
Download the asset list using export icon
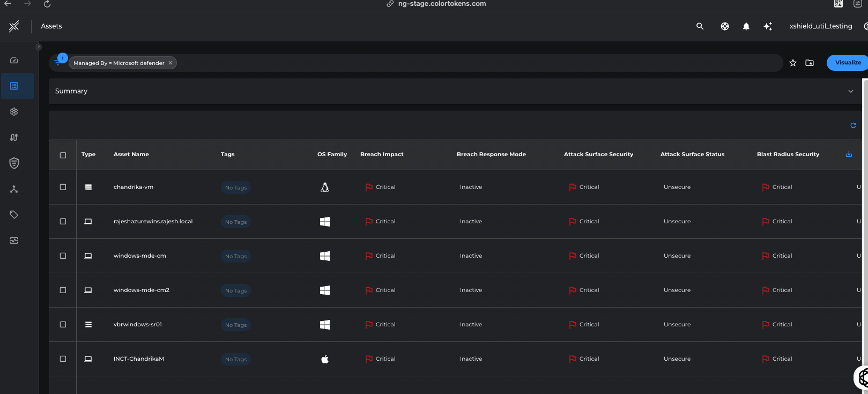[849, 154]
